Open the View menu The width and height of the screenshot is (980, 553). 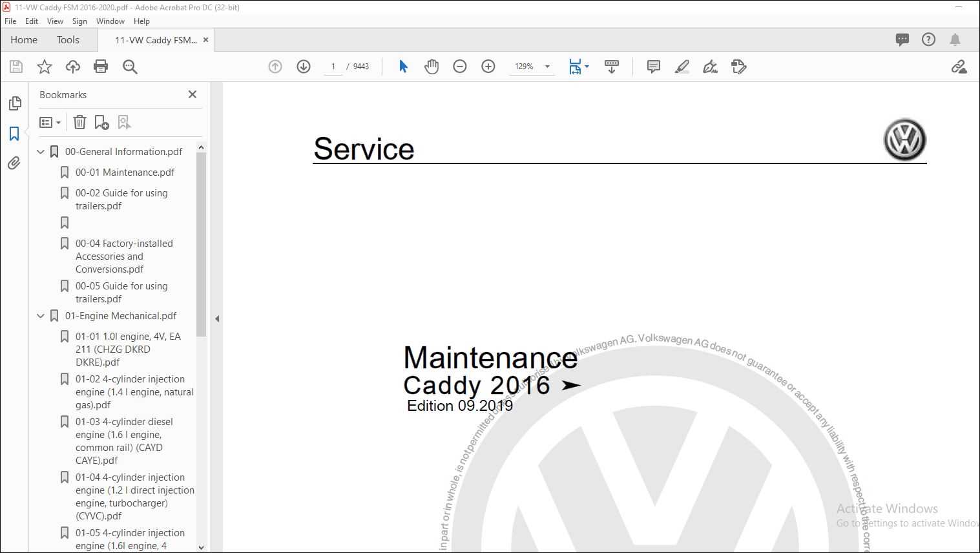55,21
